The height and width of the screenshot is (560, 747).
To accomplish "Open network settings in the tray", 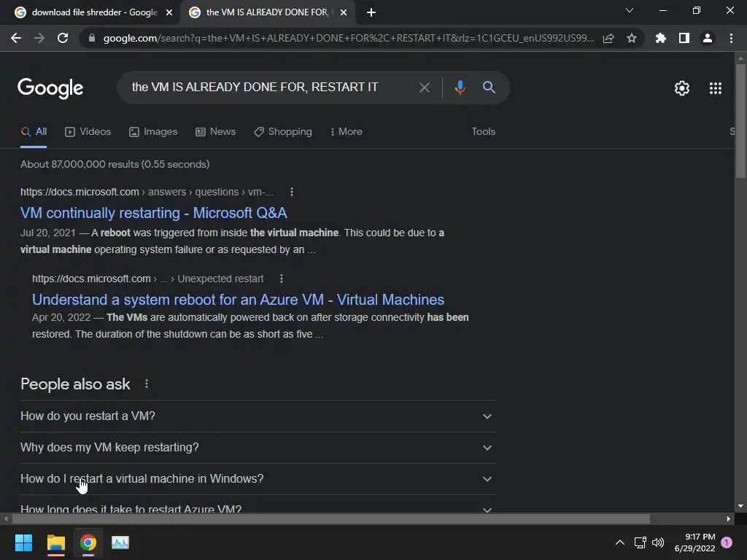I will tap(640, 542).
